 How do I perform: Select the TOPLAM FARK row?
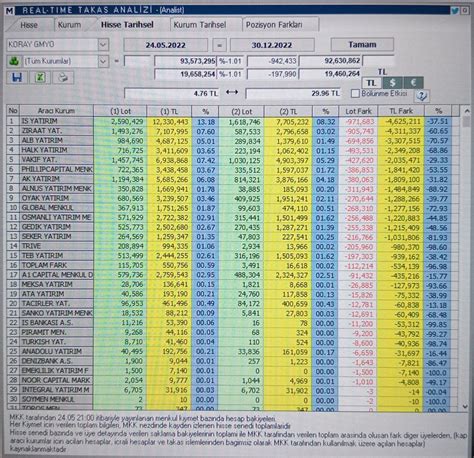coord(233,266)
